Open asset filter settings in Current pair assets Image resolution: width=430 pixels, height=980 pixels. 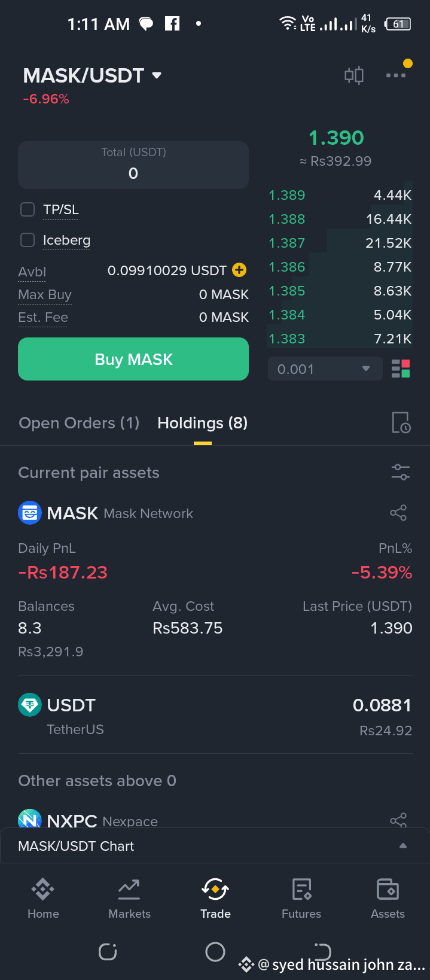pos(400,472)
